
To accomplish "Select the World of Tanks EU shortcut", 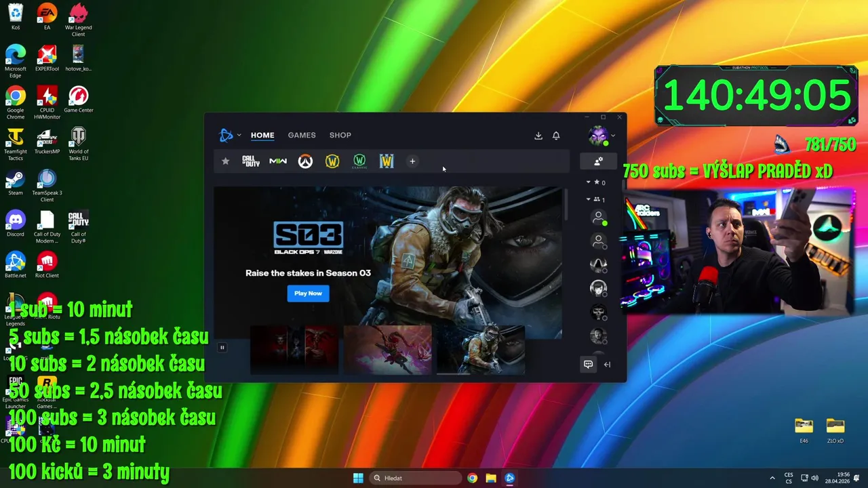I will click(79, 144).
